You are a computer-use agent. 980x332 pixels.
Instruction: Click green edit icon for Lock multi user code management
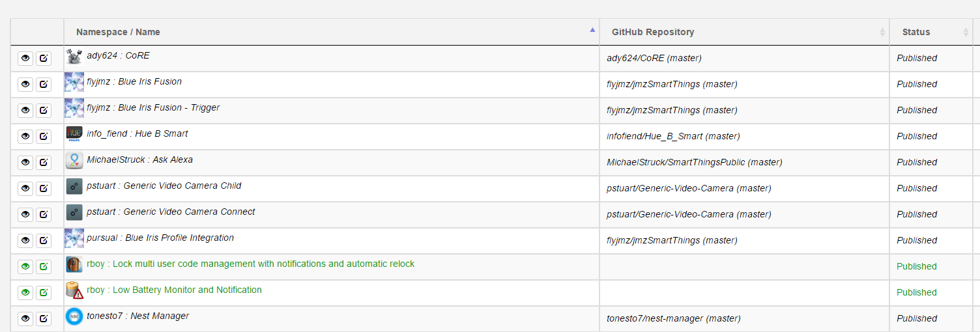click(x=44, y=266)
